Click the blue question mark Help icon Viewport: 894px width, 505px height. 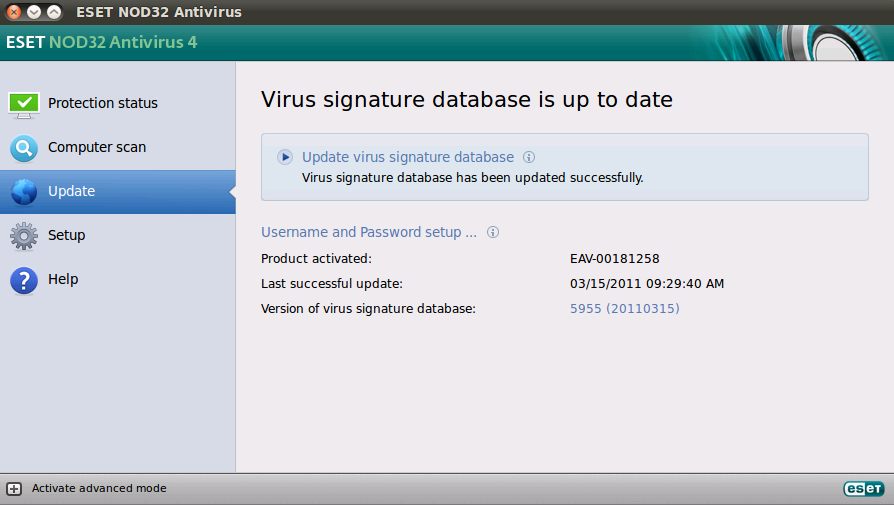24,280
